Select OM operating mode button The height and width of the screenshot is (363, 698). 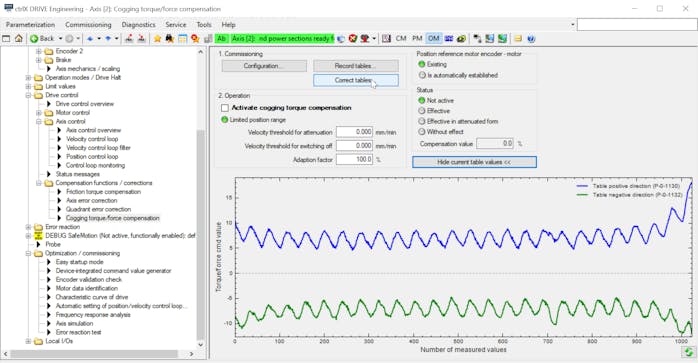tap(434, 39)
